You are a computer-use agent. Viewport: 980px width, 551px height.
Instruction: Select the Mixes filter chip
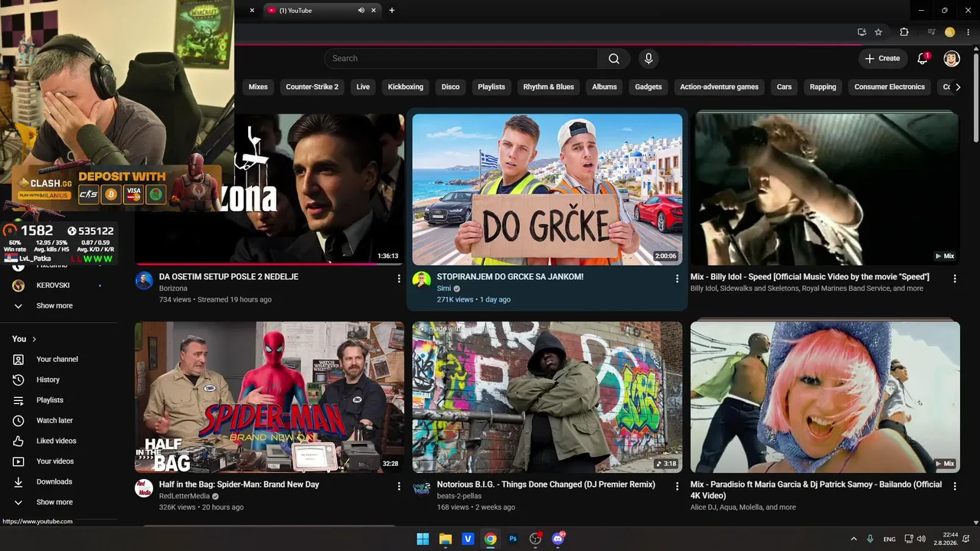point(258,87)
